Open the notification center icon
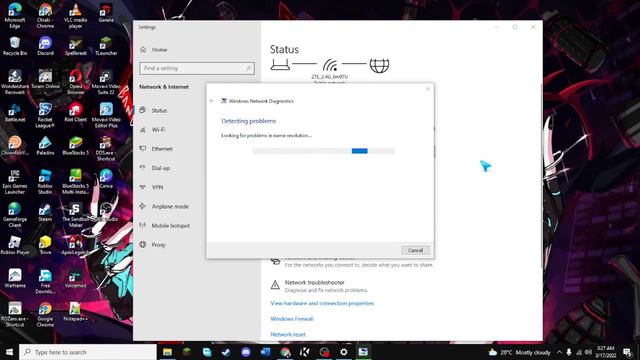 [627, 352]
